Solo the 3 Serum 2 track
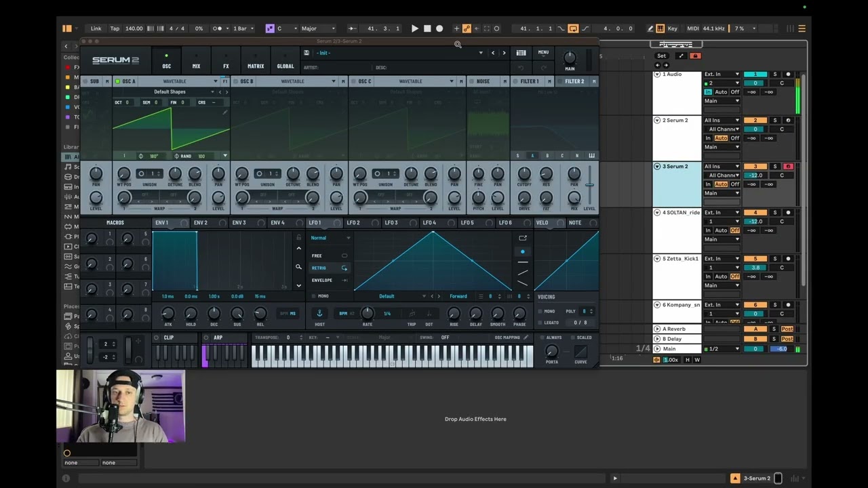Image resolution: width=868 pixels, height=488 pixels. [775, 166]
